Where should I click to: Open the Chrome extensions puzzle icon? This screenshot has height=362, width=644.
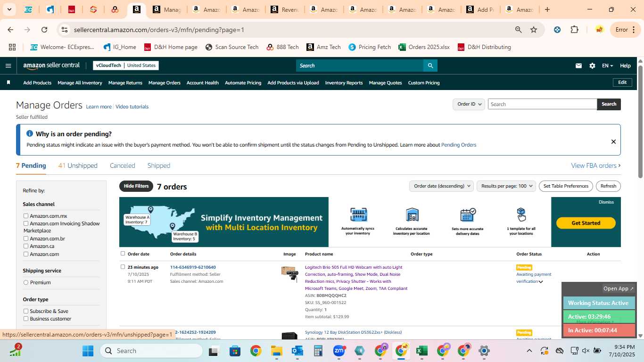pyautogui.click(x=574, y=30)
